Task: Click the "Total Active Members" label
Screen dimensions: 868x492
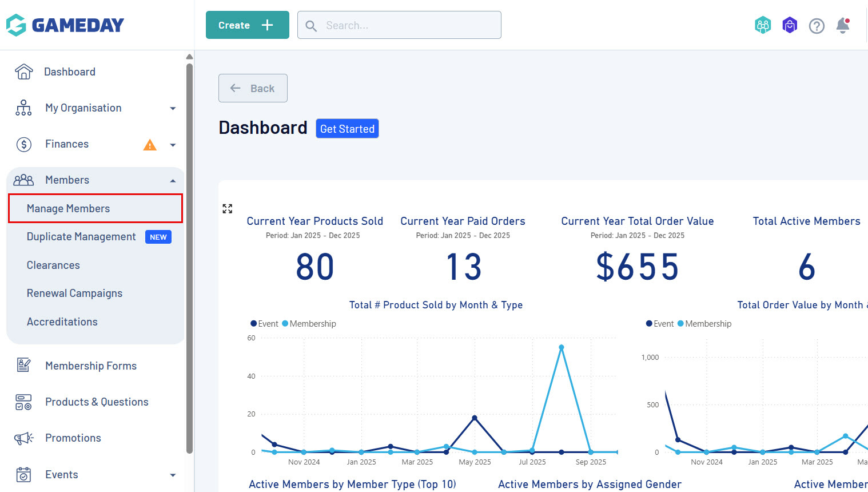Action: (806, 221)
